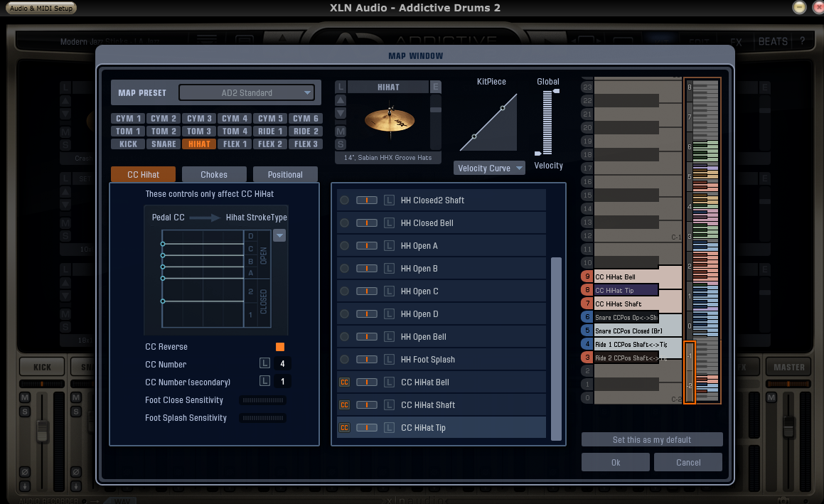Click the Learn icon beside HH Open C
Image resolution: width=824 pixels, height=504 pixels.
(x=389, y=291)
